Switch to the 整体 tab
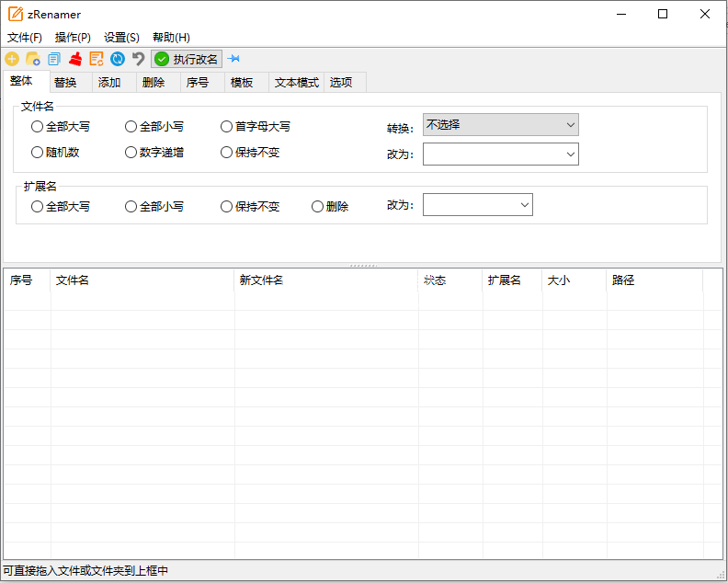 26,81
